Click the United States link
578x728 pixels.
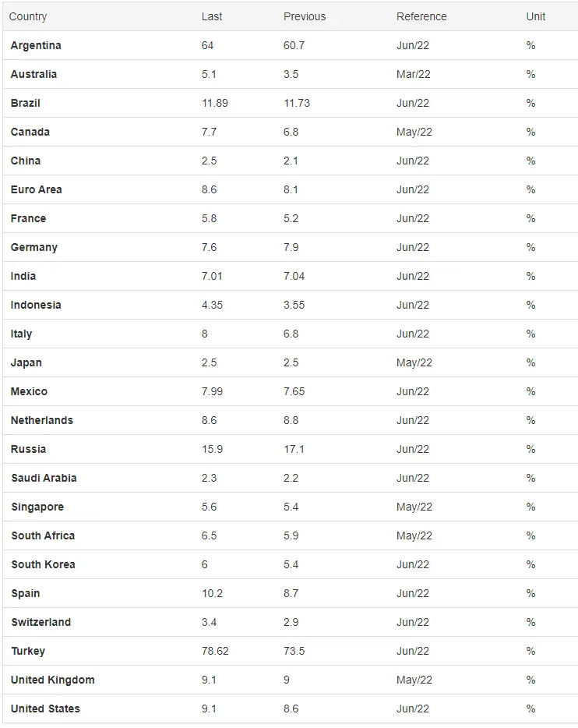(45, 709)
